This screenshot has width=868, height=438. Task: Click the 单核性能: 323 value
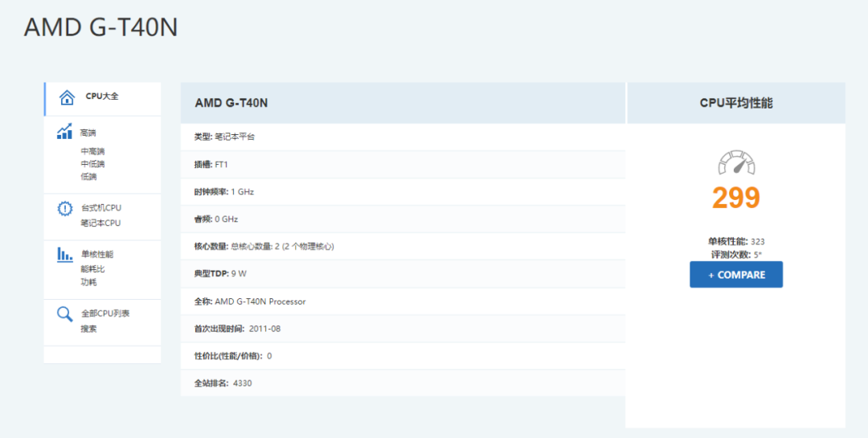click(736, 241)
